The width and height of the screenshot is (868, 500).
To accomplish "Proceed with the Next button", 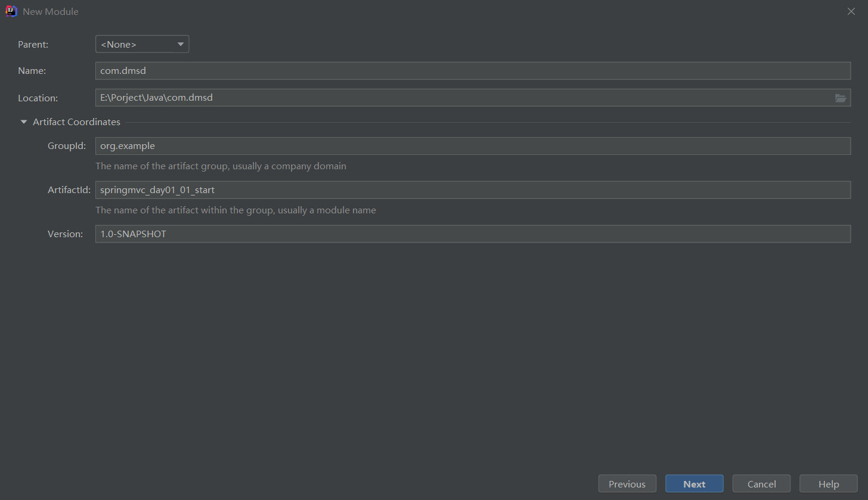I will [695, 484].
